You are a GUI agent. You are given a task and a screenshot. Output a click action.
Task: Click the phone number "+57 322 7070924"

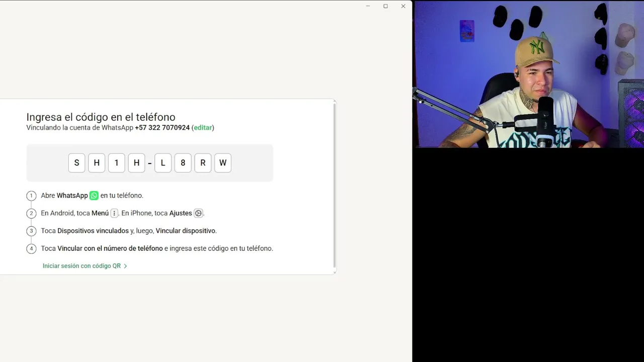coord(162,128)
